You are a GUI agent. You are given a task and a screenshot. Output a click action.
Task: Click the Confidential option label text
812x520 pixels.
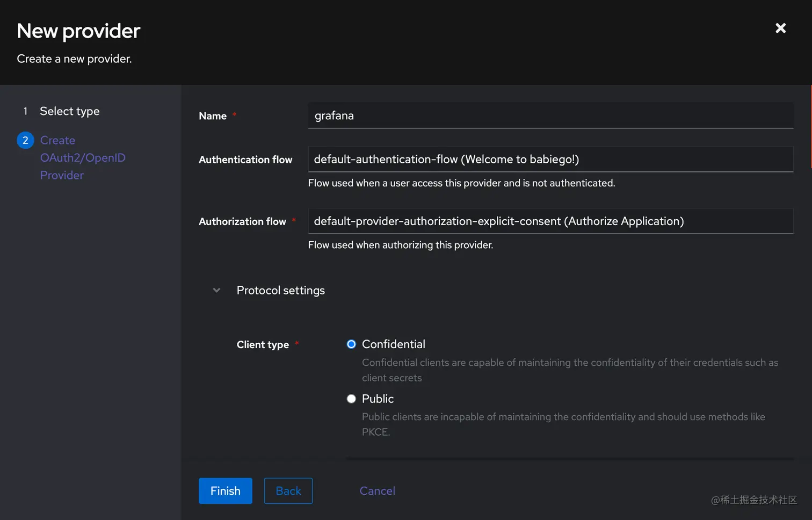click(393, 344)
